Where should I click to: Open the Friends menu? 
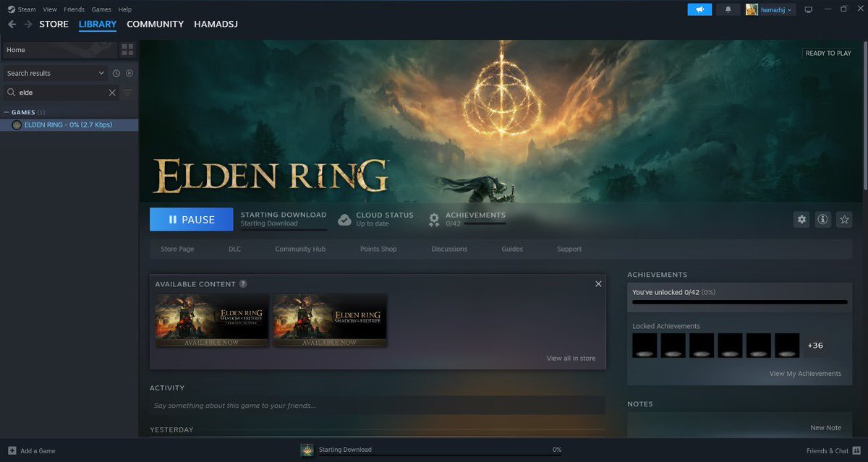(x=74, y=9)
